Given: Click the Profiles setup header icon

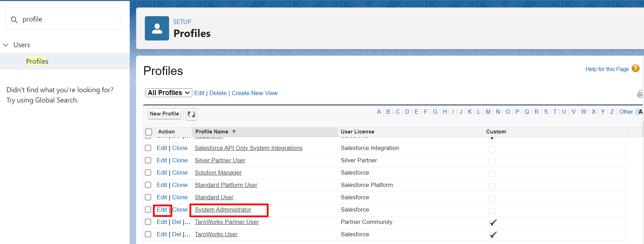Looking at the screenshot, I should click(157, 29).
